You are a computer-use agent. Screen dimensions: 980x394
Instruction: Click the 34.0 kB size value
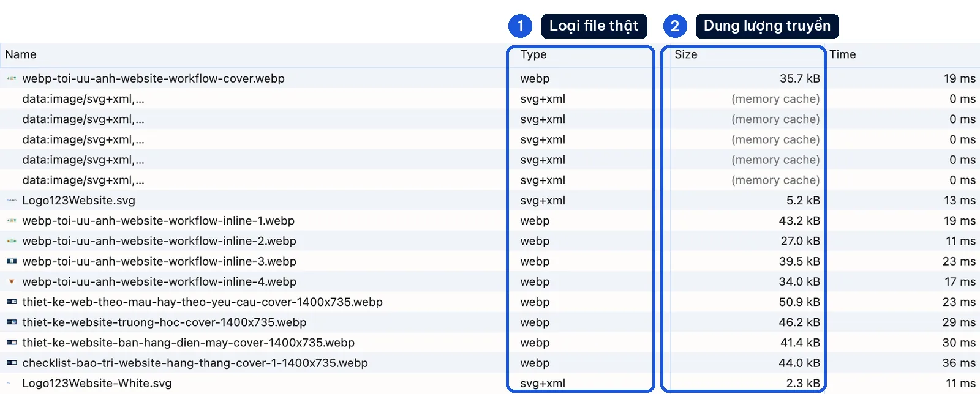pos(799,281)
